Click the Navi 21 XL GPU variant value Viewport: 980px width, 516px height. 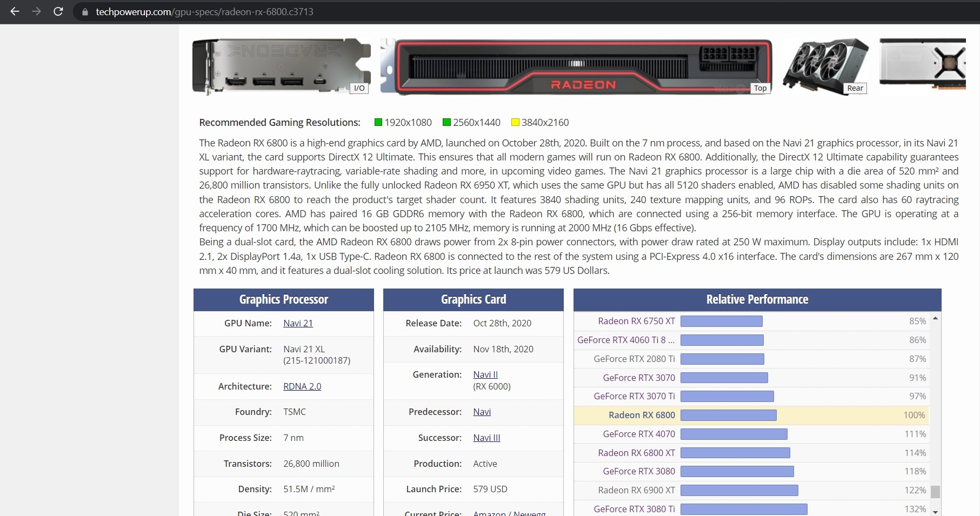click(x=317, y=354)
